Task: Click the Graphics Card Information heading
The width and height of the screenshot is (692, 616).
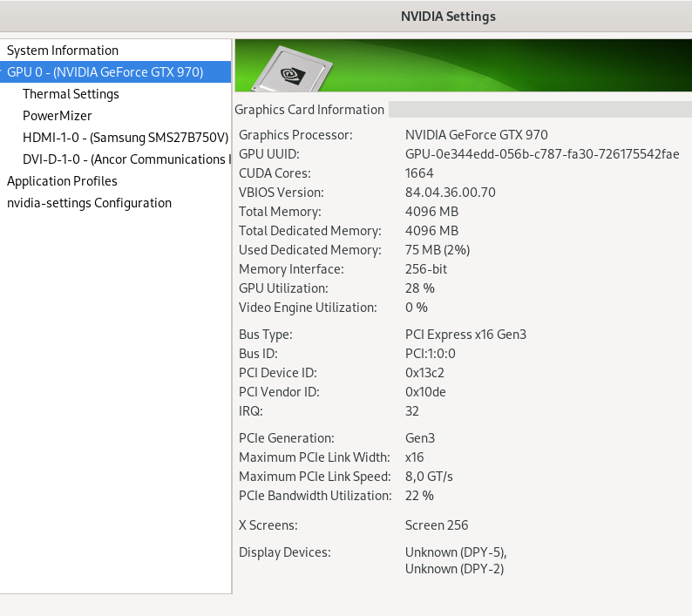Action: (x=309, y=110)
